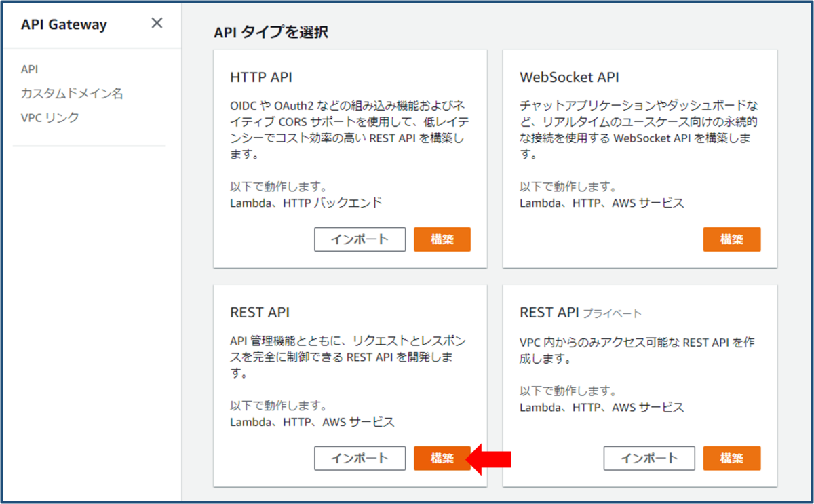Close the API Gateway sidebar panel

point(157,23)
